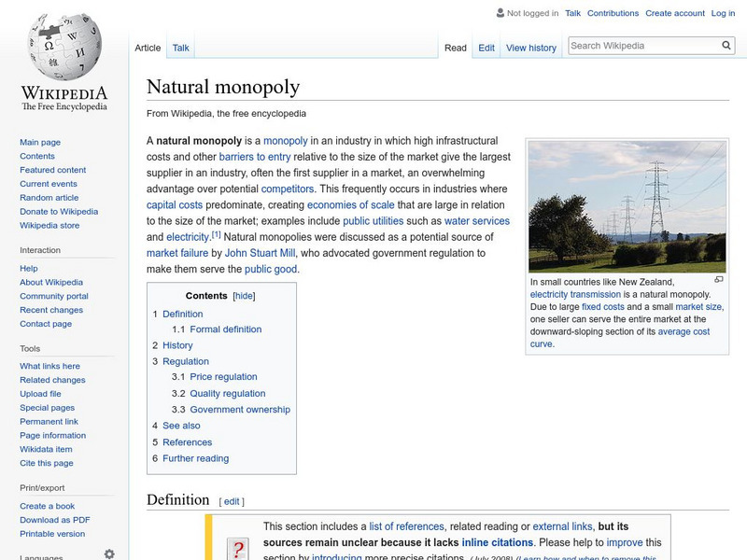
Task: Open the Edit tab
Action: coord(486,48)
